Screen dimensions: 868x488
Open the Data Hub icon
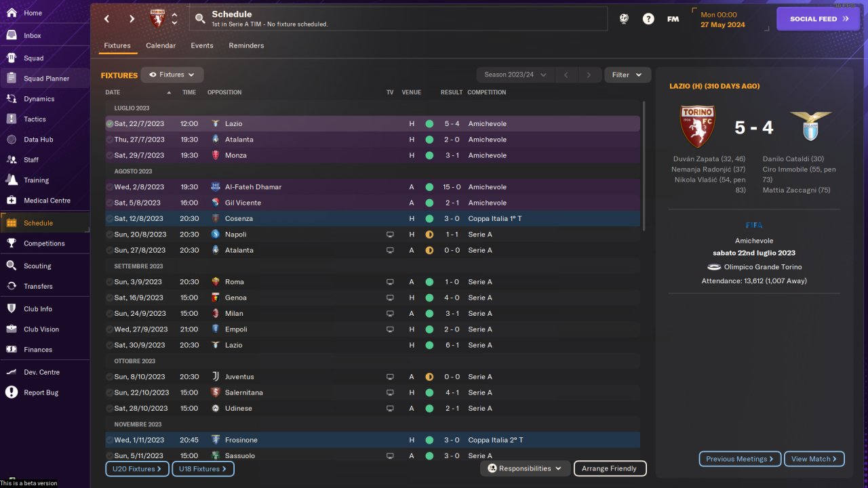(12, 140)
